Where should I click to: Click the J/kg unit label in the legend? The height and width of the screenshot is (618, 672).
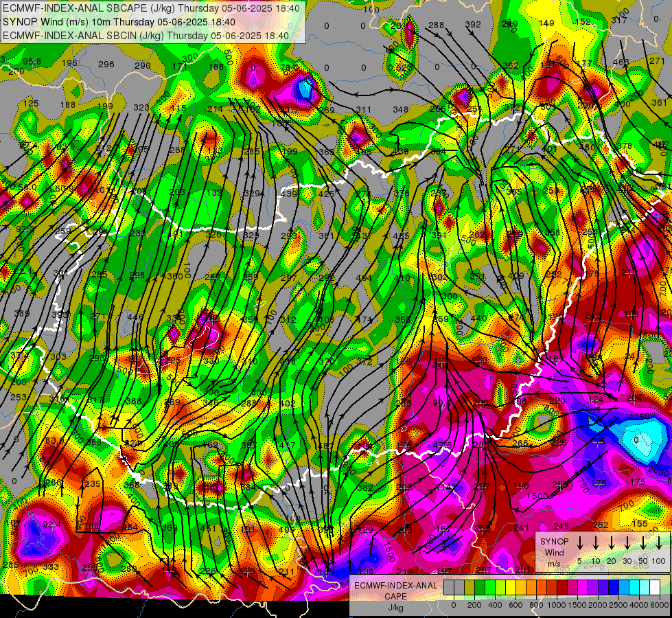tap(395, 607)
